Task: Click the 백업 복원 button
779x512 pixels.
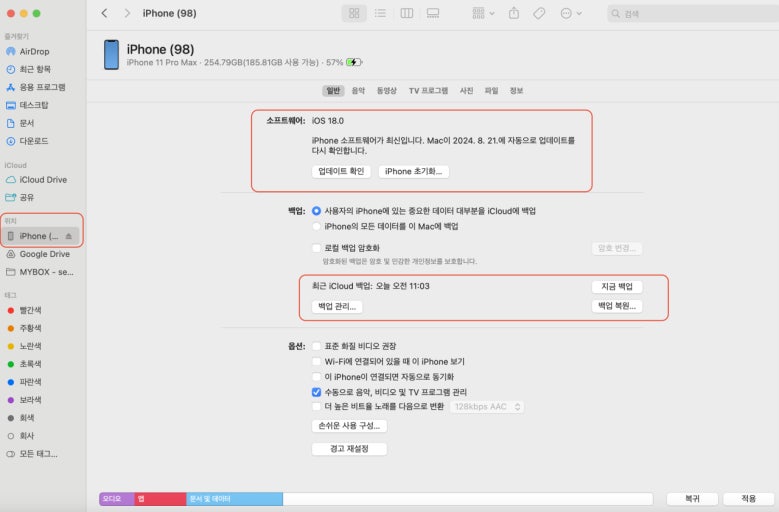Action: [617, 306]
